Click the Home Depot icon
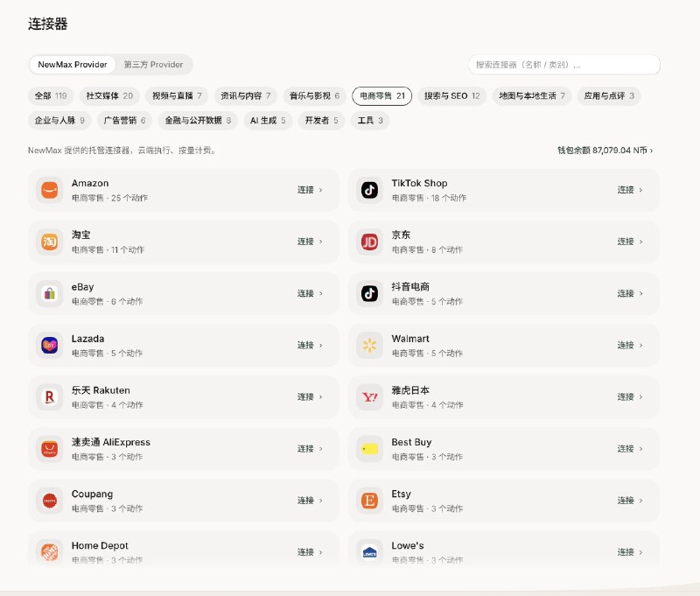The image size is (700, 596). (x=50, y=552)
